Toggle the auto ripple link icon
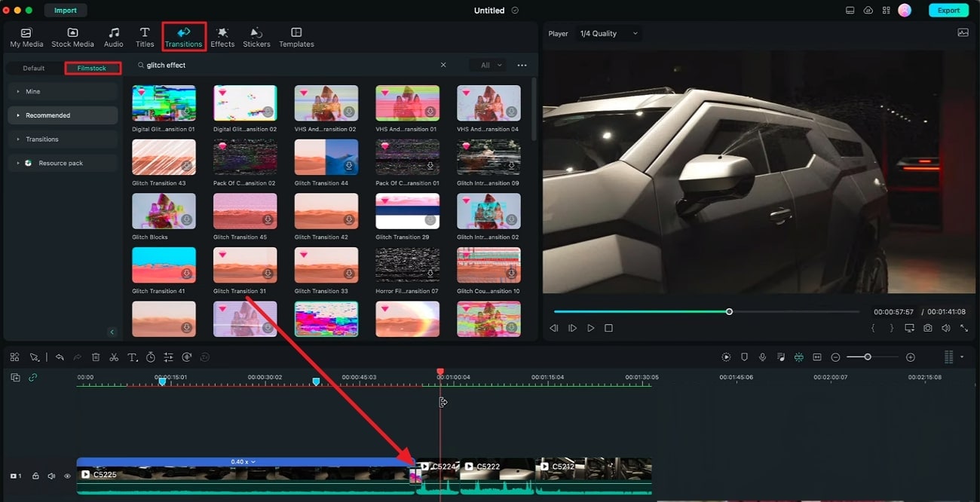 (x=32, y=378)
